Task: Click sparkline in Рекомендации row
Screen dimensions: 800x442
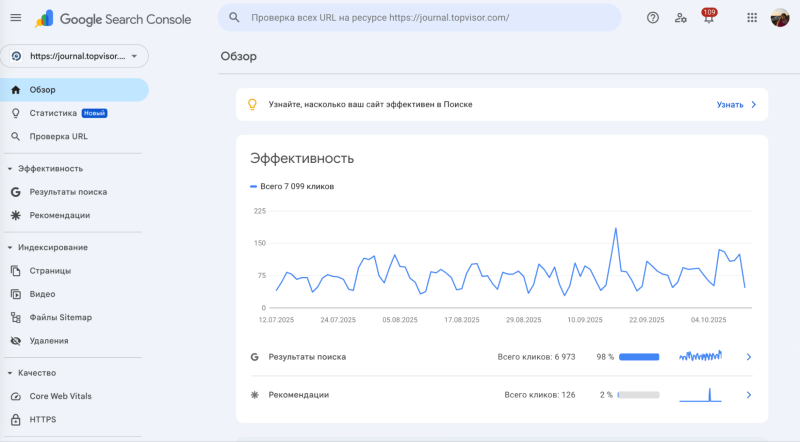Action: [x=701, y=395]
